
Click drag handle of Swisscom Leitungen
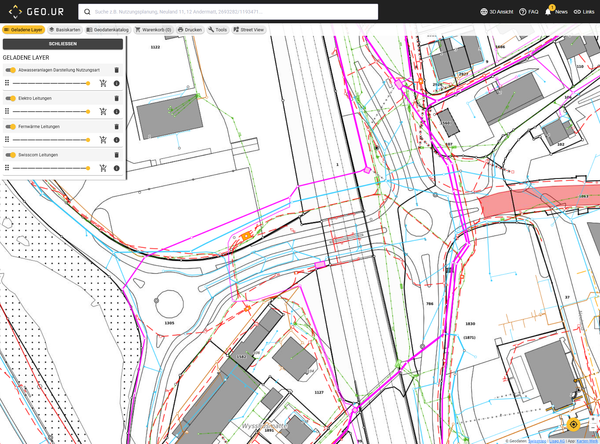pos(7,168)
